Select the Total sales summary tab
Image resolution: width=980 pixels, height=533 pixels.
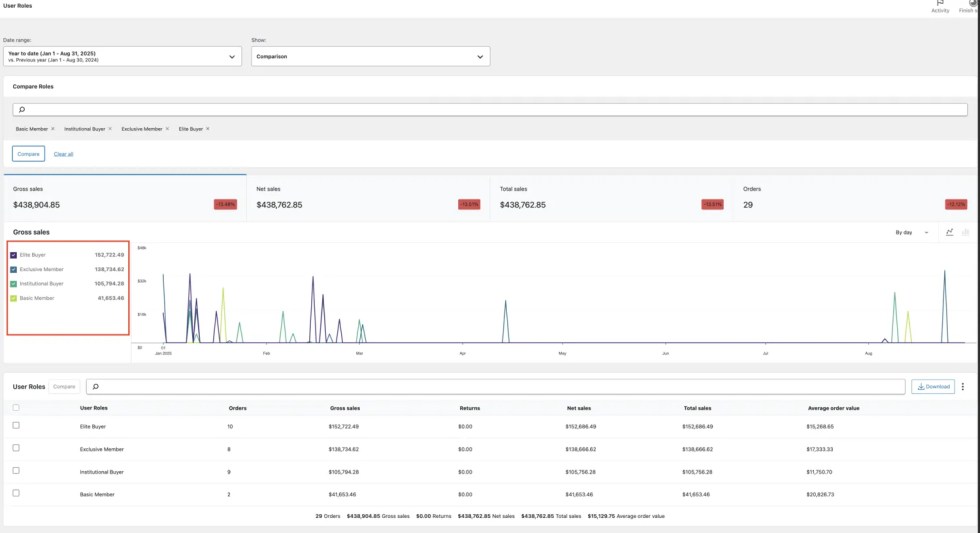coord(611,198)
